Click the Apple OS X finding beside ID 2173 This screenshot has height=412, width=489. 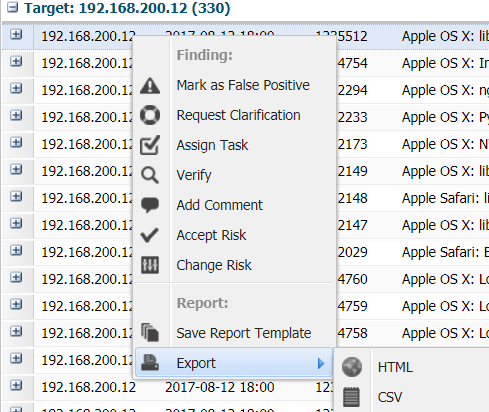click(x=445, y=144)
